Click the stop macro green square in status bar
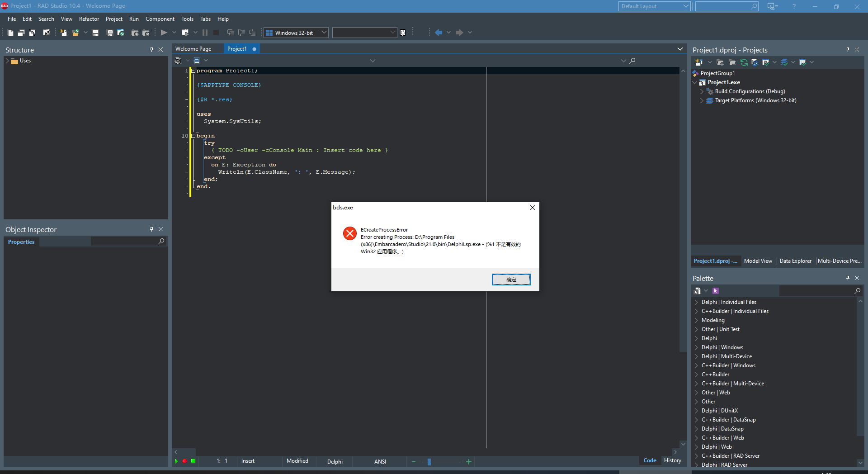868x474 pixels. point(193,461)
